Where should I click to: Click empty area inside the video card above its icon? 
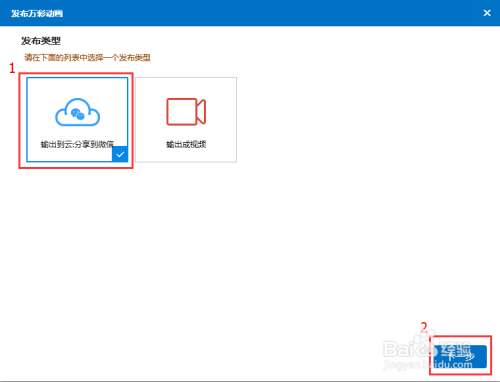pyautogui.click(x=186, y=87)
